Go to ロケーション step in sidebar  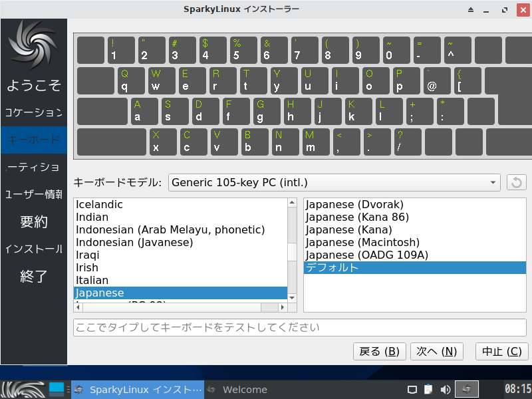34,112
